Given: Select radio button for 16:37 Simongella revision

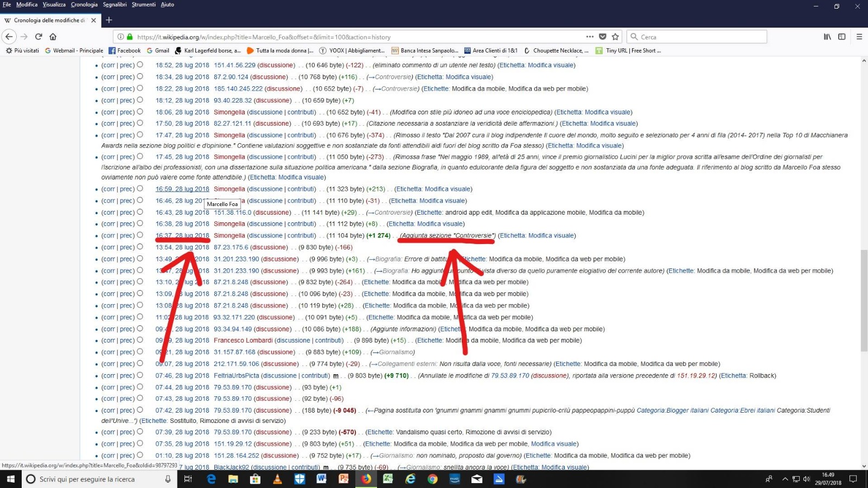Looking at the screenshot, I should (140, 235).
